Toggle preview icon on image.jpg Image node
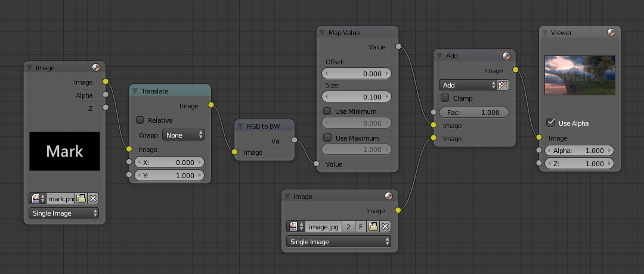 388,197
